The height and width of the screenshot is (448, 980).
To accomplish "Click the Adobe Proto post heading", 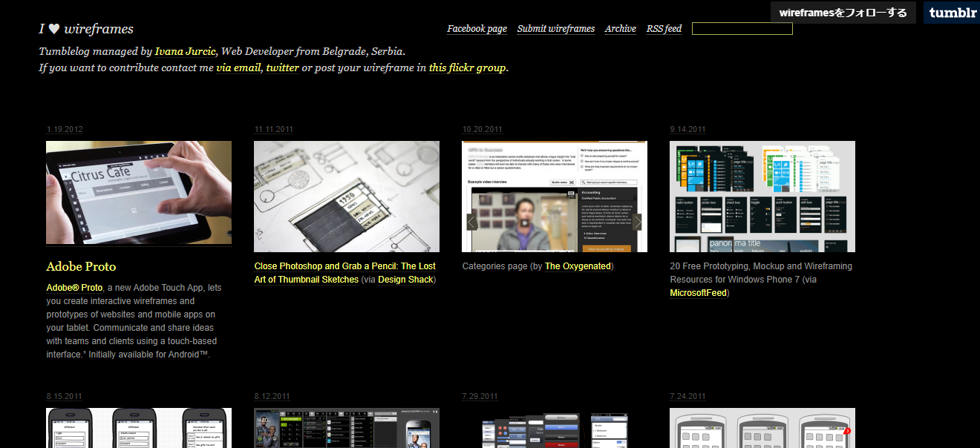I will tap(81, 266).
